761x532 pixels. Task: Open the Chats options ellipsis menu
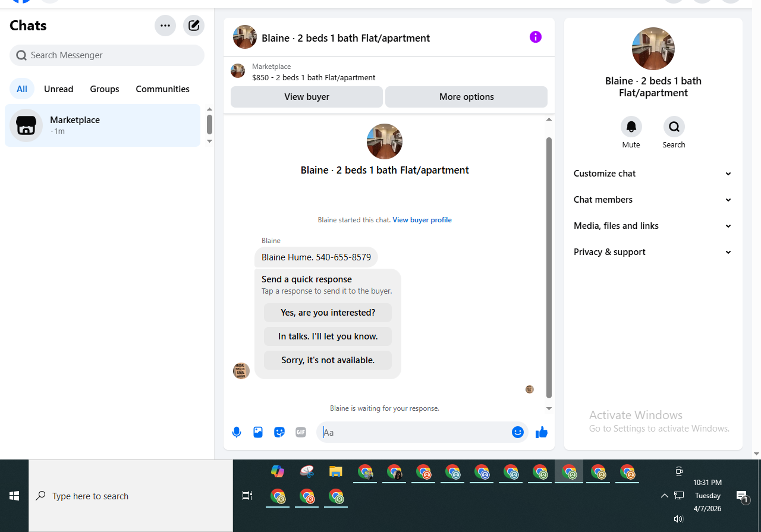point(165,26)
